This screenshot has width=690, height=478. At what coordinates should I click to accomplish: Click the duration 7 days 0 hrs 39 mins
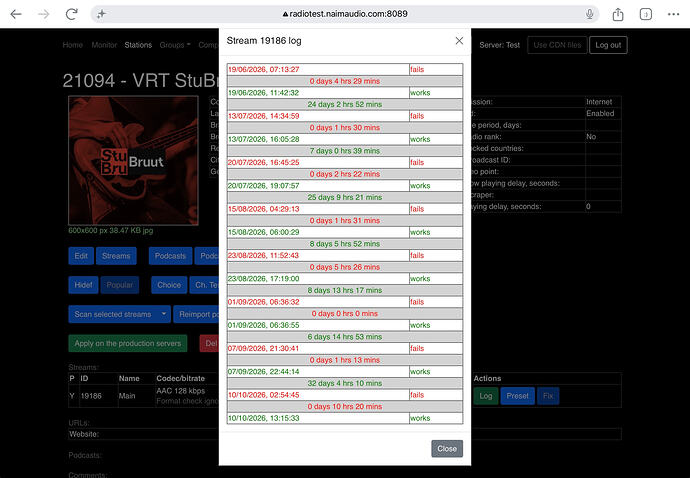pos(345,151)
